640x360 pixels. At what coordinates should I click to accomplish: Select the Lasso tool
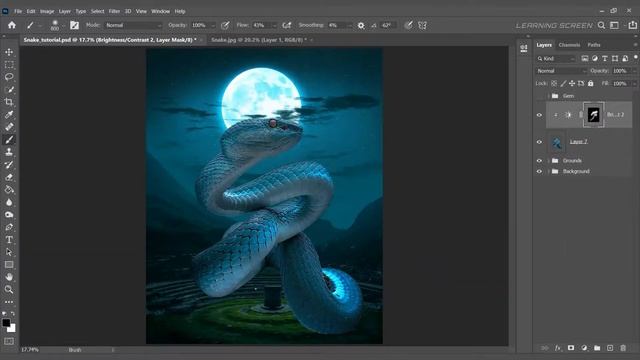click(x=9, y=77)
